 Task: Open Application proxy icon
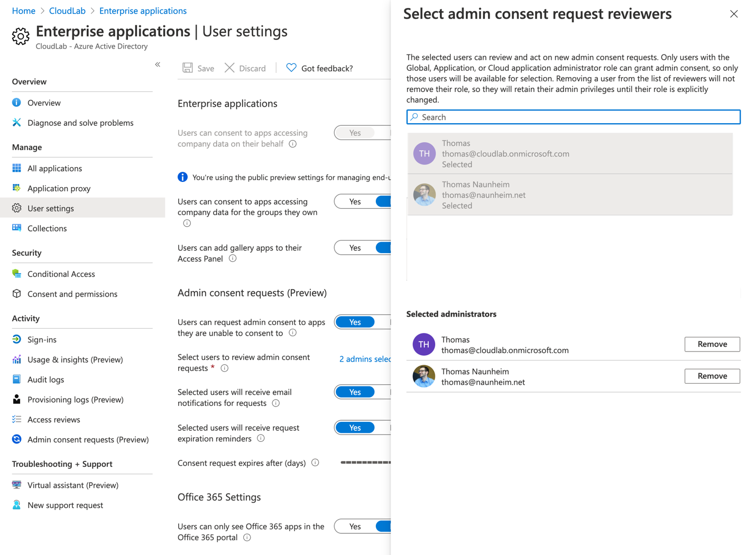(x=16, y=188)
